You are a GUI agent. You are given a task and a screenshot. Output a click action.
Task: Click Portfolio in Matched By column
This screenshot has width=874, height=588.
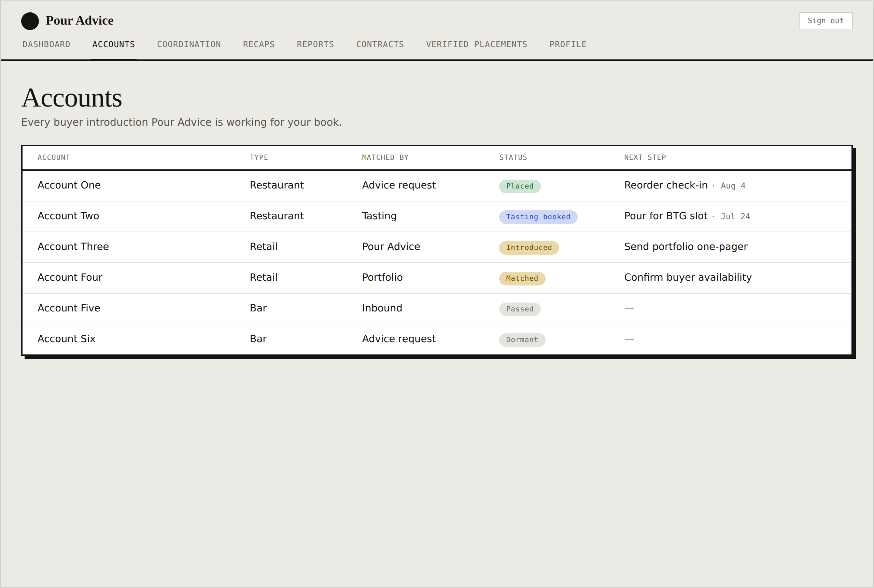(382, 278)
